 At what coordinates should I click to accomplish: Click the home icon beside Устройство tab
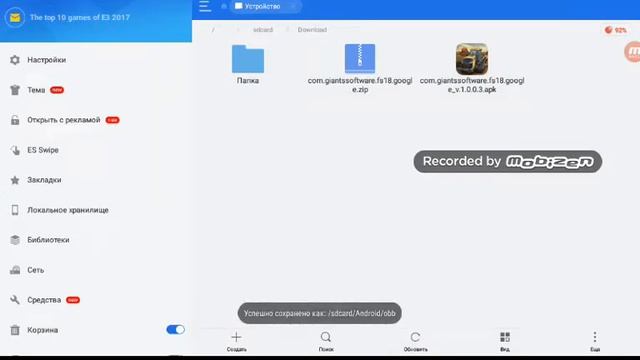tap(224, 6)
